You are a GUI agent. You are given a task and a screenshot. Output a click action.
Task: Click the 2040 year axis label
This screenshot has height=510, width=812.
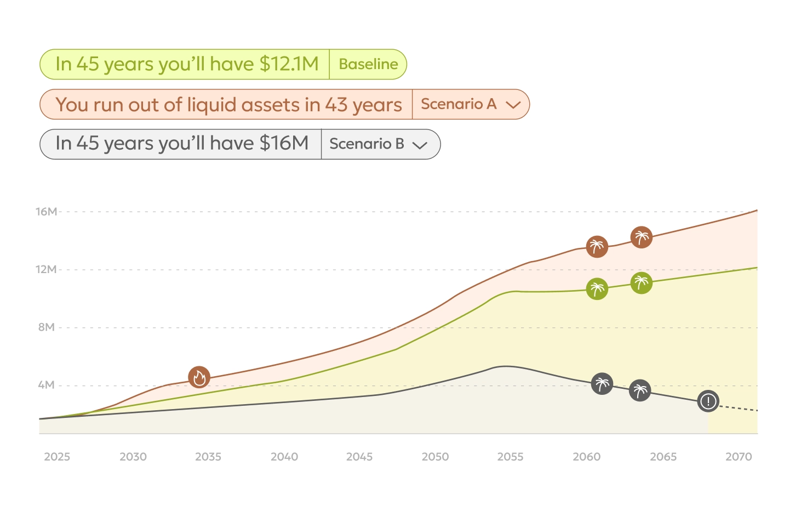point(284,457)
